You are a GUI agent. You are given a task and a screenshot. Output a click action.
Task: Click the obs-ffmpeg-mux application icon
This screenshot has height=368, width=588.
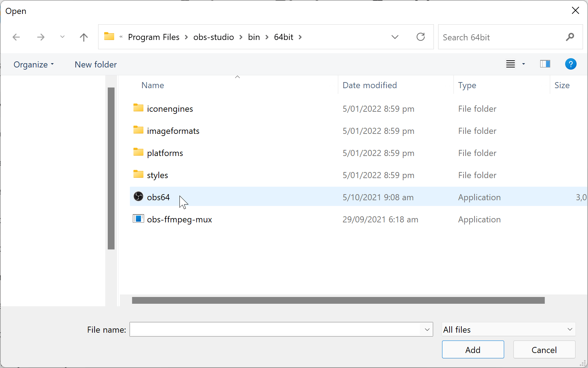point(138,219)
